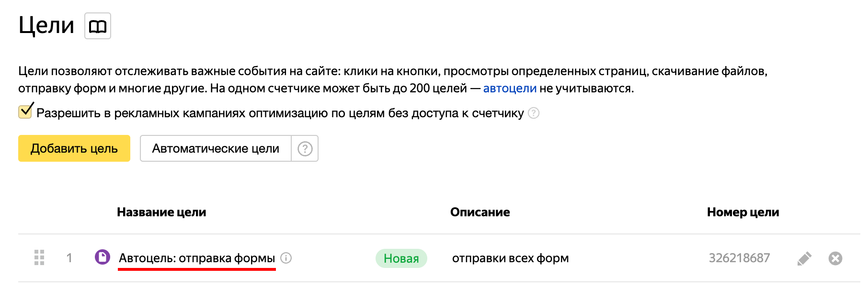
Task: Select the purple autogoal type icon
Action: click(102, 258)
